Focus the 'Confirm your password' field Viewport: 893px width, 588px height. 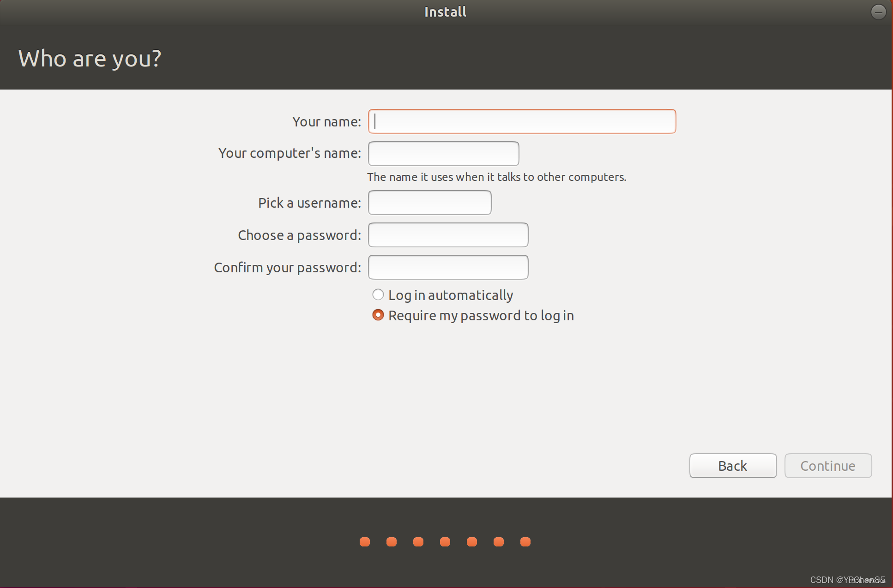448,267
